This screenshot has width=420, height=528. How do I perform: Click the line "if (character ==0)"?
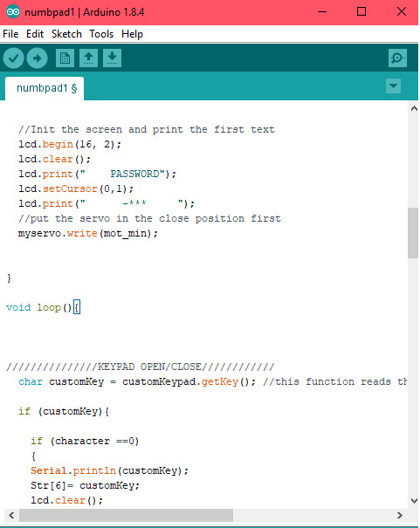[85, 441]
